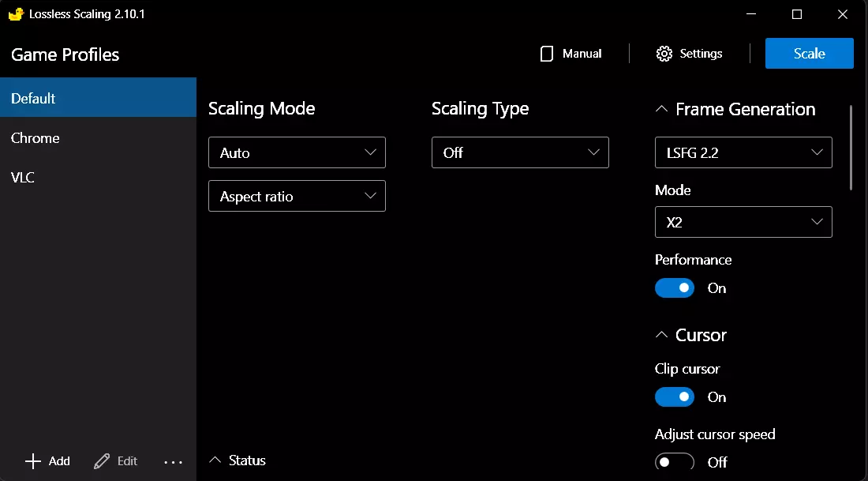Open the Scaling Mode Auto dropdown

(x=297, y=152)
